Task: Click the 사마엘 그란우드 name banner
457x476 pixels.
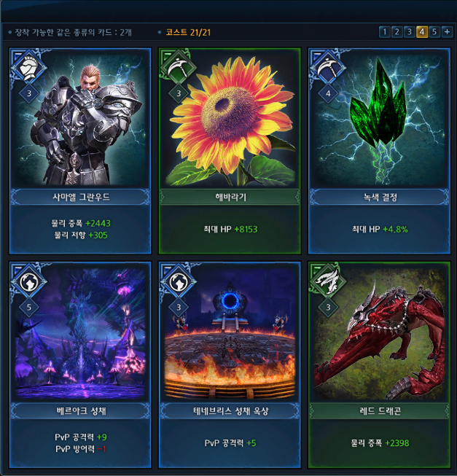Action: click(x=80, y=197)
